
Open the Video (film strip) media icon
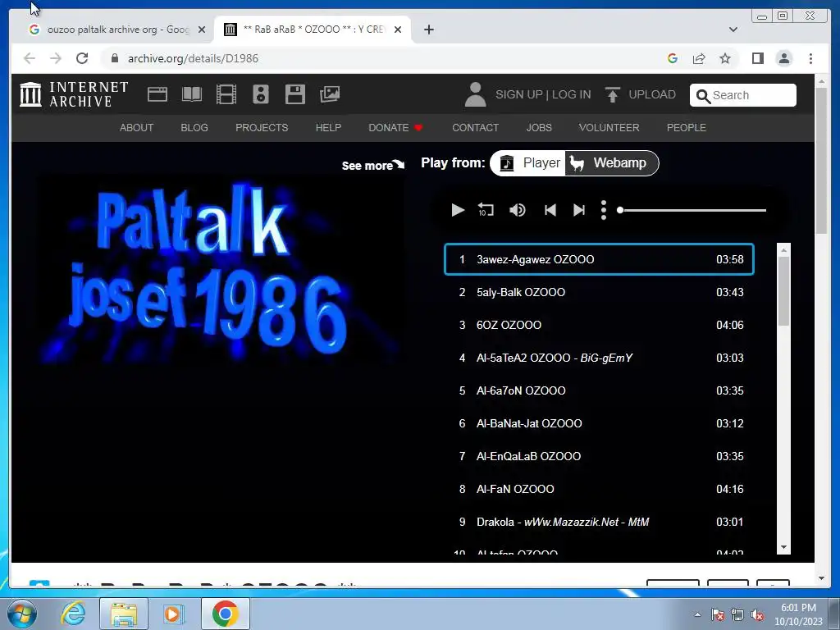tap(226, 94)
